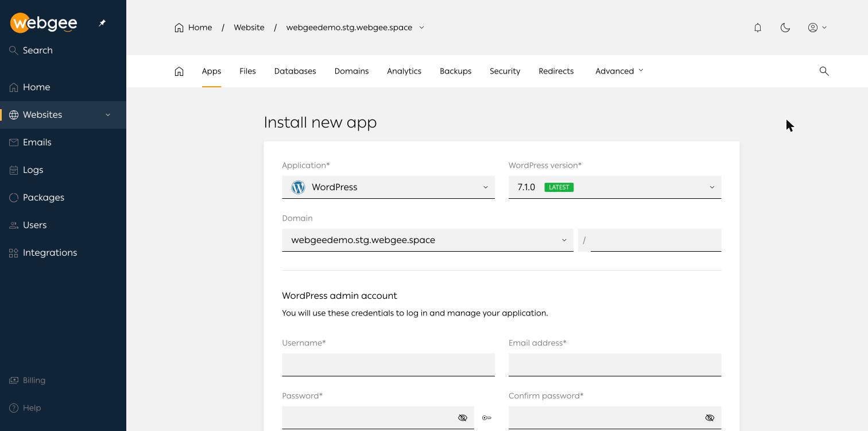Click the Websites globe icon
868x431 pixels.
coord(14,115)
